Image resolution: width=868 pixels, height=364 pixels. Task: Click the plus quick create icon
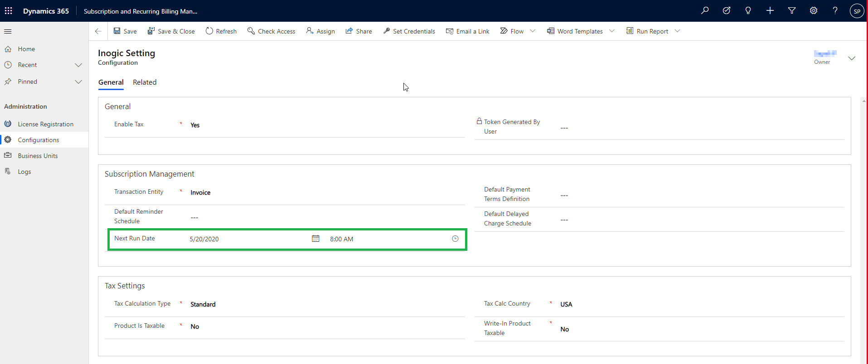[x=770, y=10]
